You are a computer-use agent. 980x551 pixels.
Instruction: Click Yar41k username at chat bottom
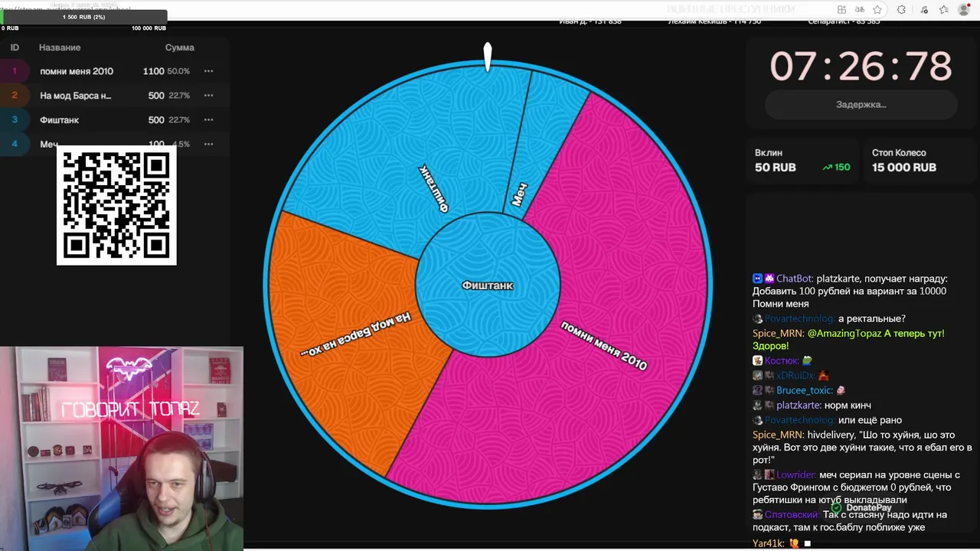768,543
